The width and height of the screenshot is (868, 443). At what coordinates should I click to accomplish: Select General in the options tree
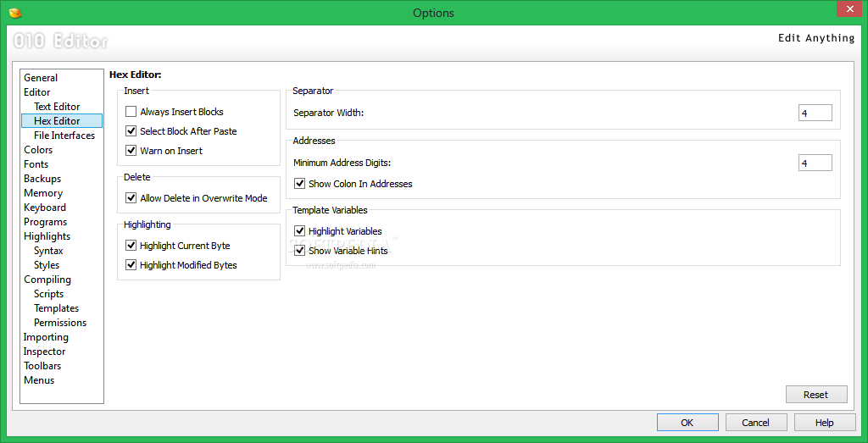tap(41, 78)
